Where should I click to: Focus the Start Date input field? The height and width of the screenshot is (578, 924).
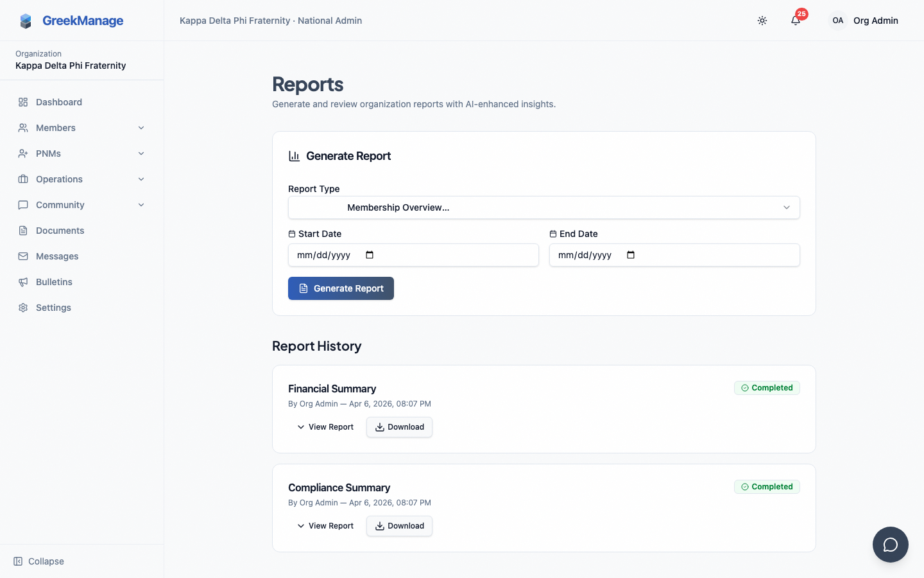[413, 255]
